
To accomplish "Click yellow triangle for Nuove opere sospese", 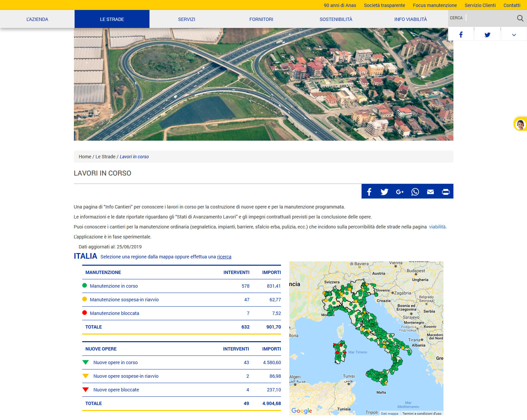I will click(x=86, y=376).
